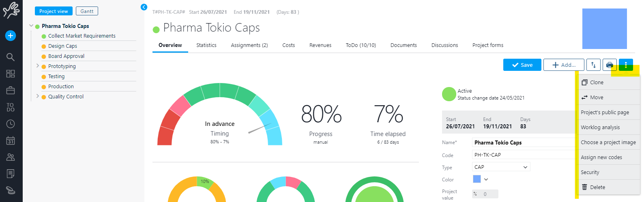The image size is (644, 202).
Task: Switch to Project view
Action: pos(54,11)
